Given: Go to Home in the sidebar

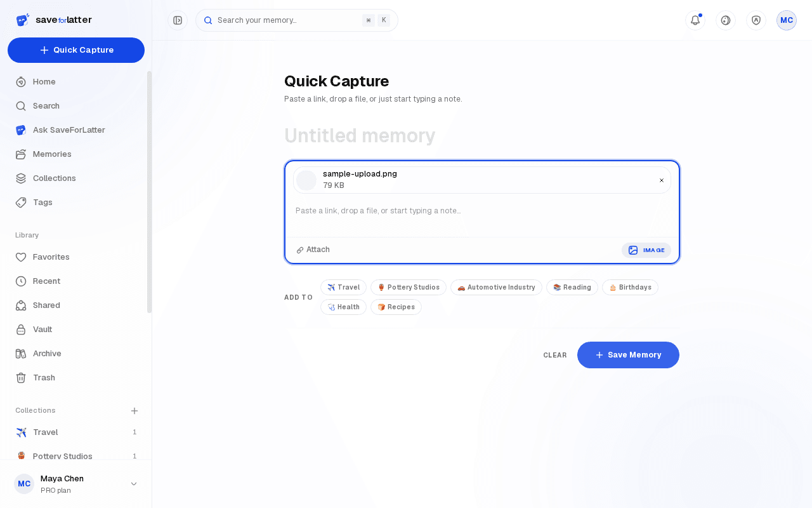Looking at the screenshot, I should click(76, 82).
